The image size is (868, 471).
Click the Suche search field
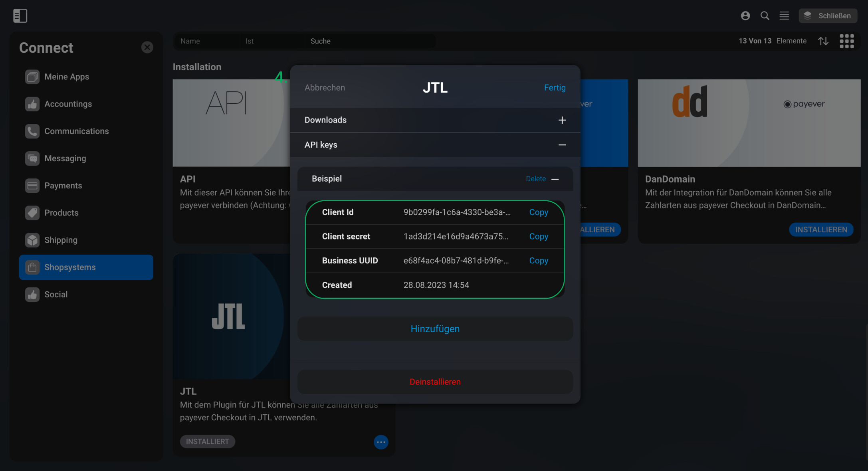coord(370,41)
